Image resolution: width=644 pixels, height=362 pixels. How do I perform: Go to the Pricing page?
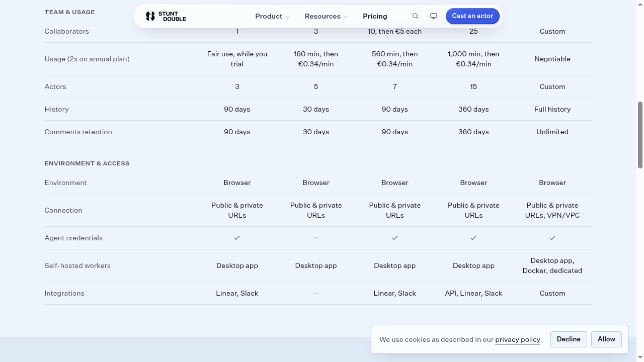[x=375, y=16]
